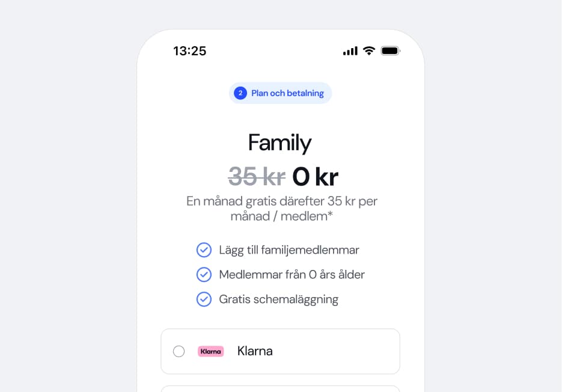
Task: Click the blue checkmark beside Lägg till familjemedlemmar
Action: click(204, 250)
